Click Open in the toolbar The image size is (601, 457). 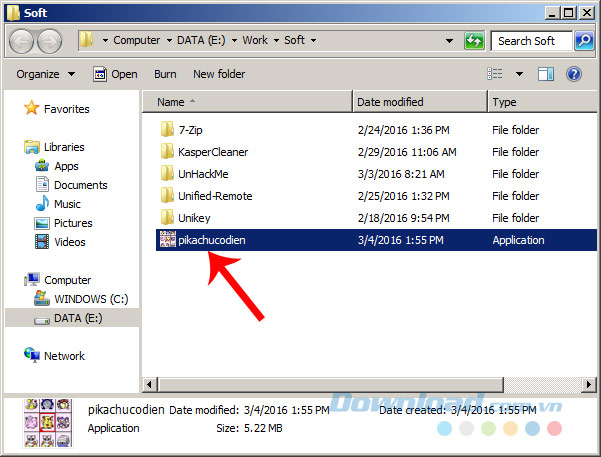tap(115, 74)
